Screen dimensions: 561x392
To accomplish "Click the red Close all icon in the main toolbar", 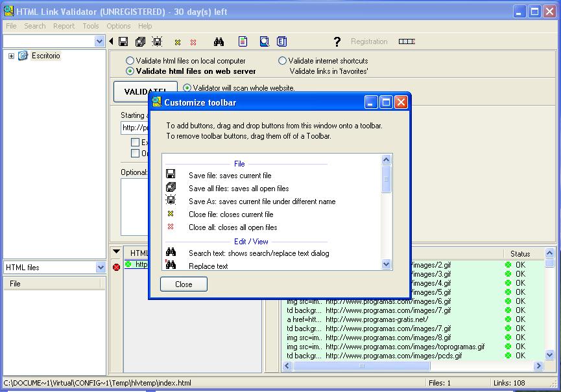I will [193, 42].
